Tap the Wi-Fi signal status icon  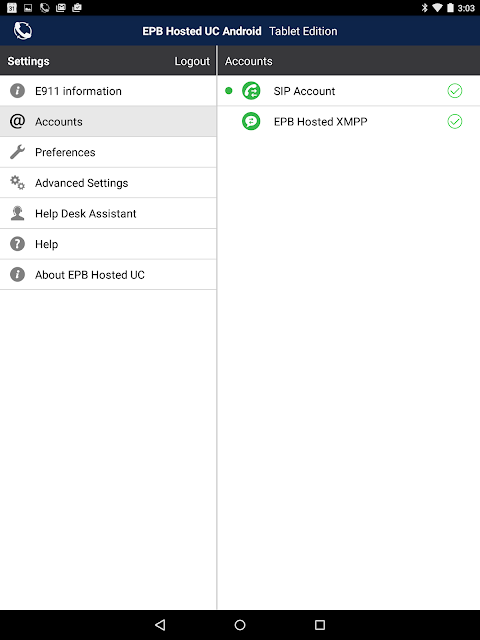437,8
